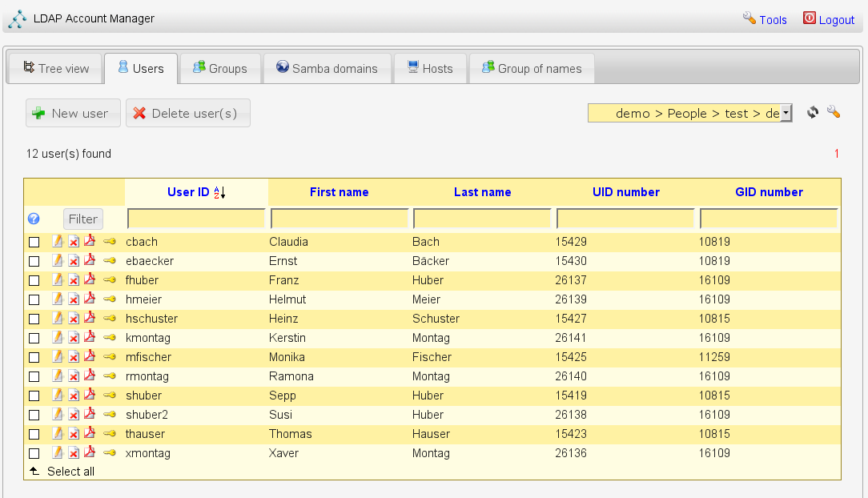
Task: Click the refresh icon beside the suffix dropdown
Action: (x=813, y=113)
